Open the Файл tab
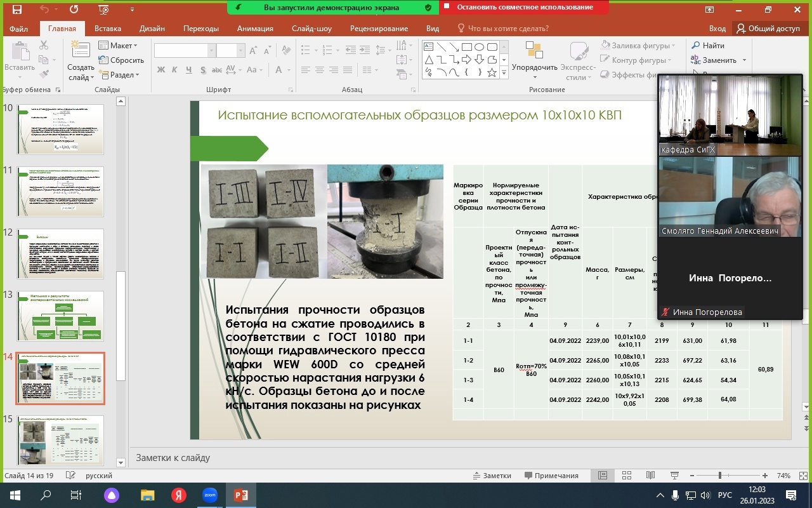The width and height of the screenshot is (812, 508). pos(19,29)
